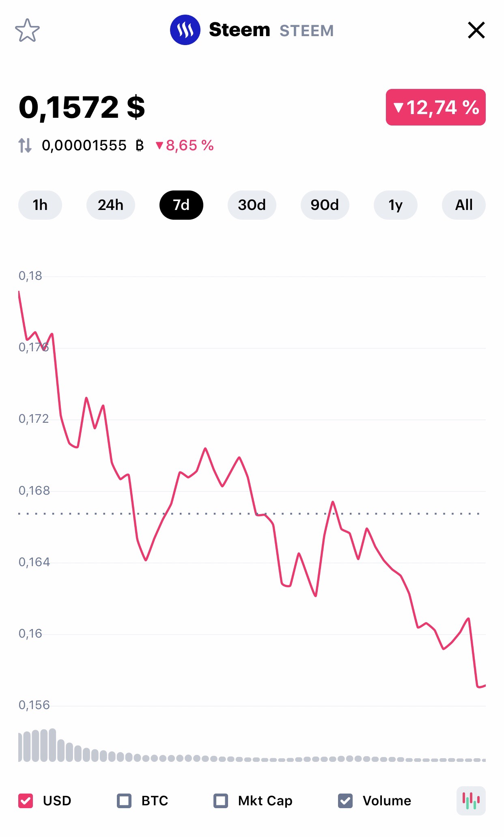
Task: Select the 7d time range
Action: point(181,205)
